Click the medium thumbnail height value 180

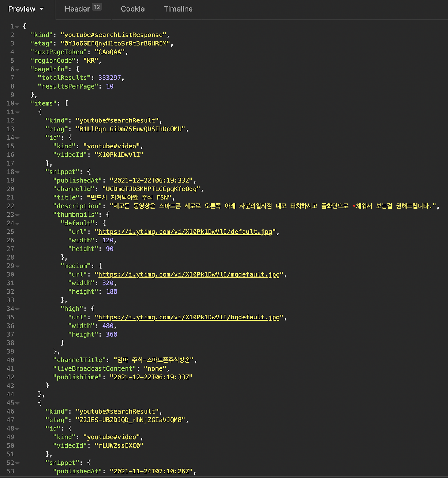click(112, 292)
